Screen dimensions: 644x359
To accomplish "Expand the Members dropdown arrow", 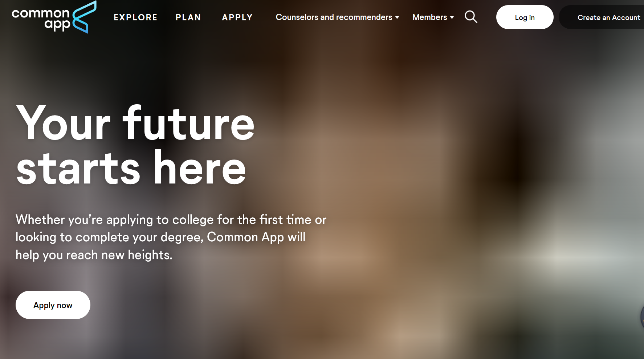I will pyautogui.click(x=452, y=17).
